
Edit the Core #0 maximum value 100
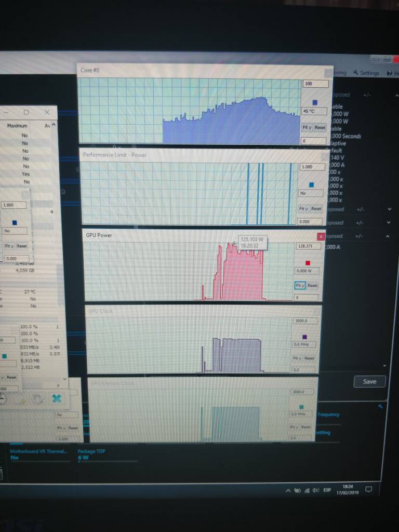(315, 84)
